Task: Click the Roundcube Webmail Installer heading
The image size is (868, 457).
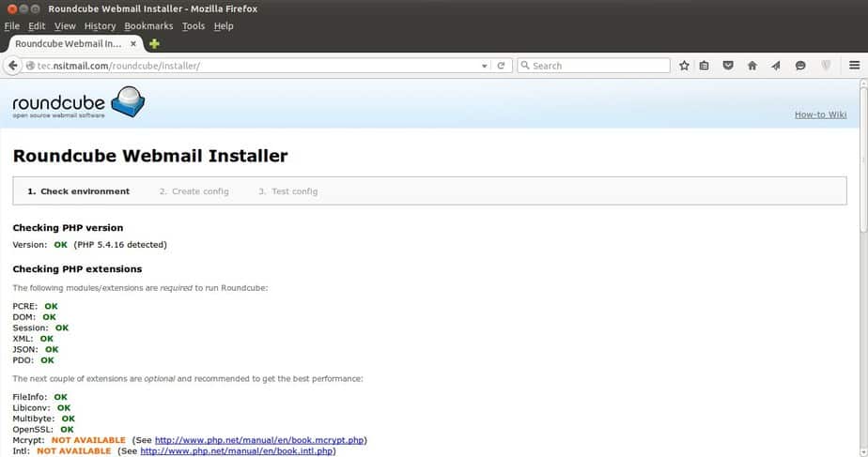Action: (x=150, y=156)
